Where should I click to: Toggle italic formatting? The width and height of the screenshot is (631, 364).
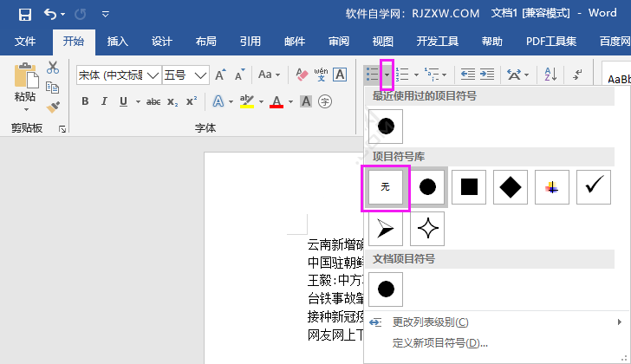pyautogui.click(x=104, y=101)
